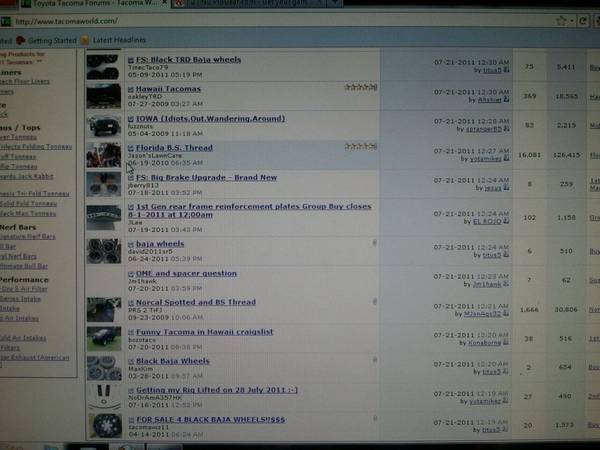Image resolution: width=600 pixels, height=450 pixels.
Task: Click the Nerf Bars heading in sidebar
Action: pos(18,227)
